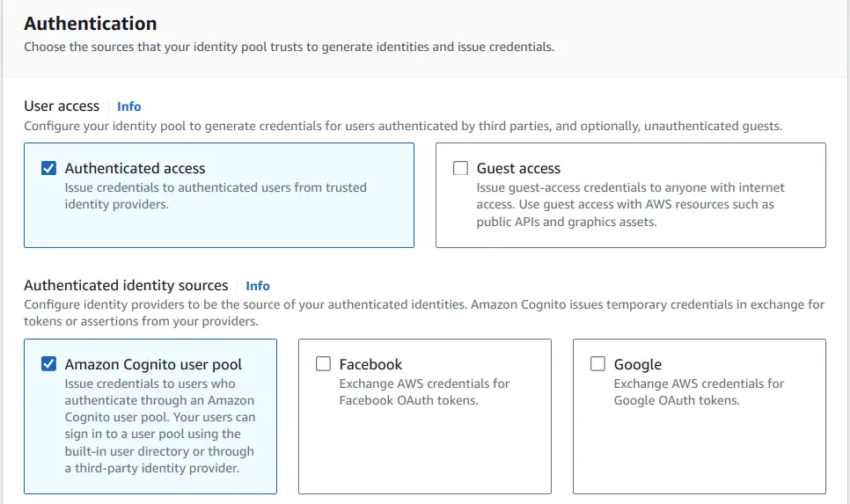Tick the Google identity source checkbox

coord(597,363)
